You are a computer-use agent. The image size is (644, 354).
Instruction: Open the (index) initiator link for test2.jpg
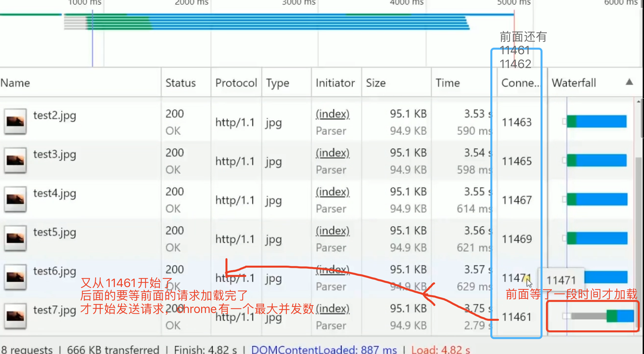333,114
